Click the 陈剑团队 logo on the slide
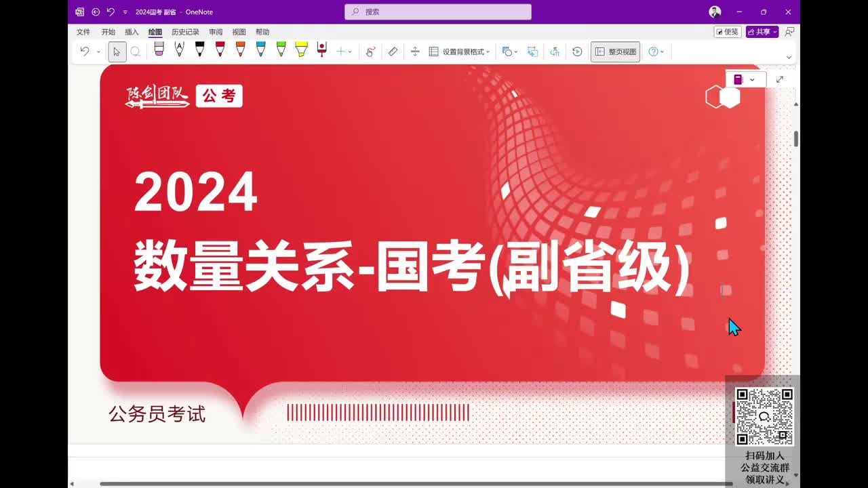Image resolution: width=868 pixels, height=488 pixels. tap(157, 96)
